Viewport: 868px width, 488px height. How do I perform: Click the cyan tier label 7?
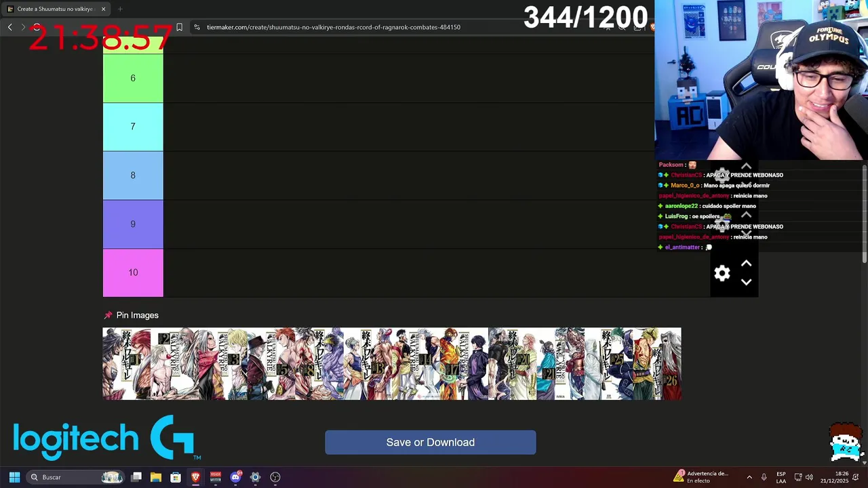pos(133,127)
